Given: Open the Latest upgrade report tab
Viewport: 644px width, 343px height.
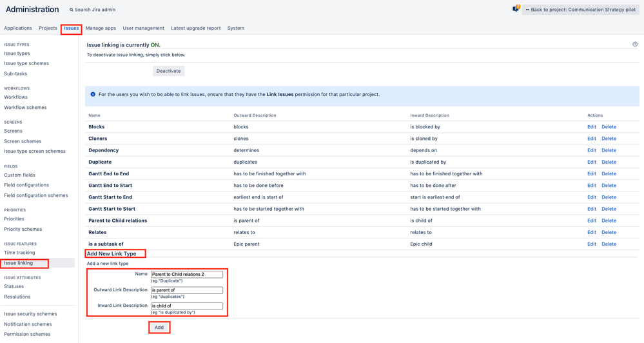Looking at the screenshot, I should (x=195, y=28).
